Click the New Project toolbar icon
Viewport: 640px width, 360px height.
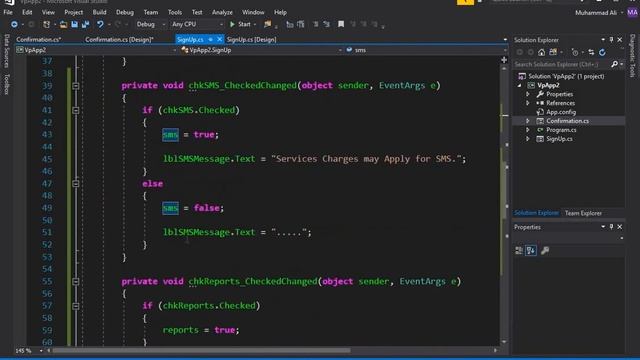46,24
